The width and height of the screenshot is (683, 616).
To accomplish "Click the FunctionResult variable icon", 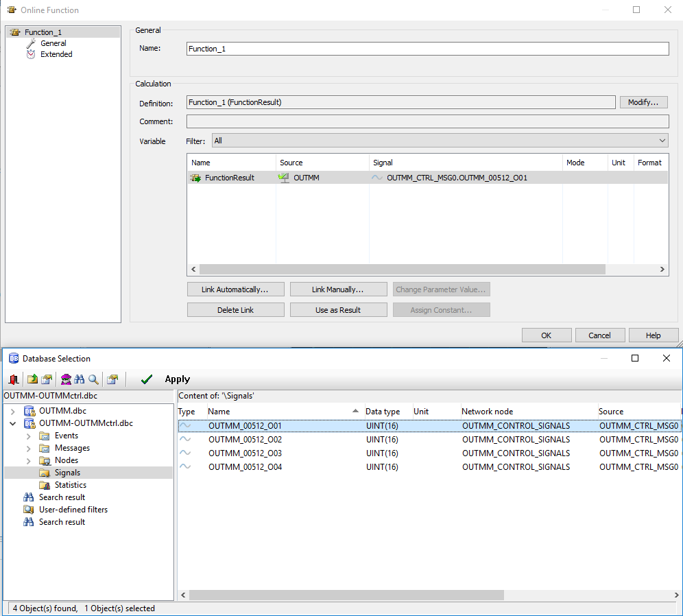I will [195, 178].
